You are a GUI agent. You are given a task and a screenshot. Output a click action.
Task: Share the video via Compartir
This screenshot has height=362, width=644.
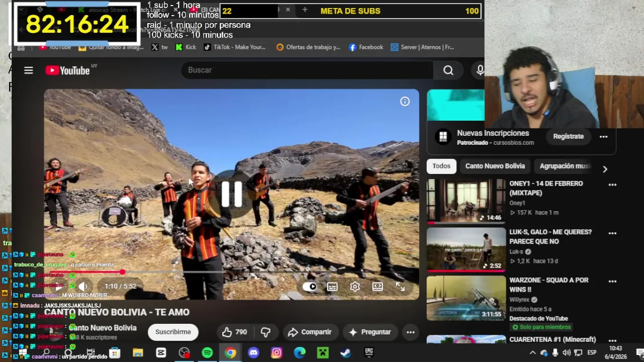[310, 332]
